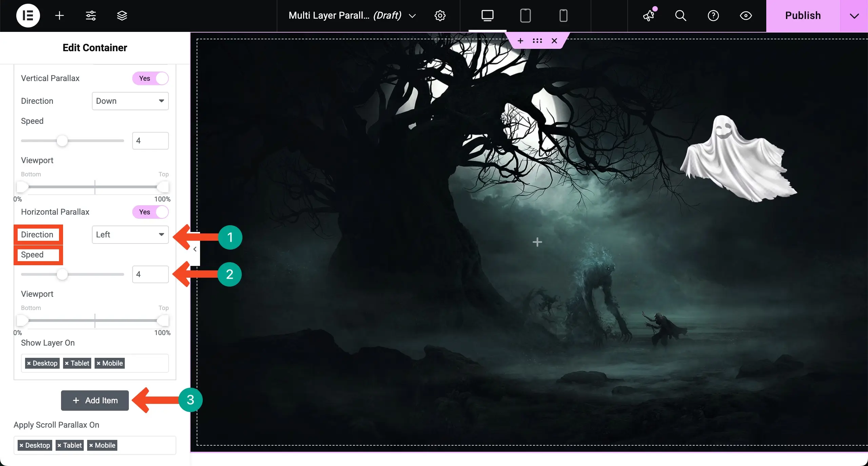Open What's New megaphone icon
The height and width of the screenshot is (466, 868).
649,15
